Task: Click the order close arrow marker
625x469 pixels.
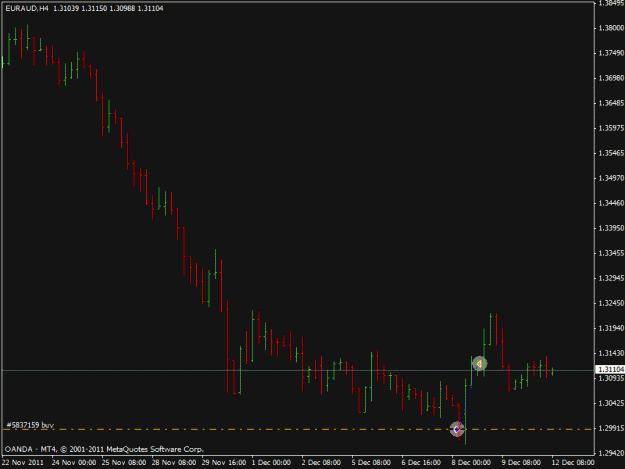Action: coord(480,363)
